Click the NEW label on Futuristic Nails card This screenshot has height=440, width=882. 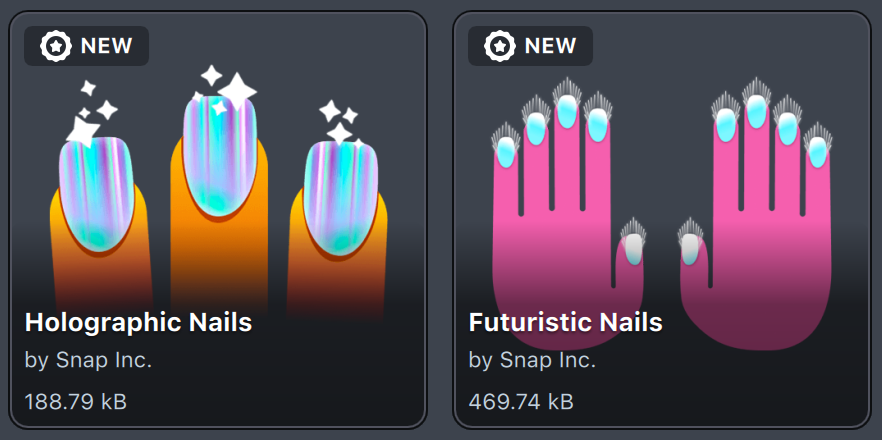pos(551,46)
